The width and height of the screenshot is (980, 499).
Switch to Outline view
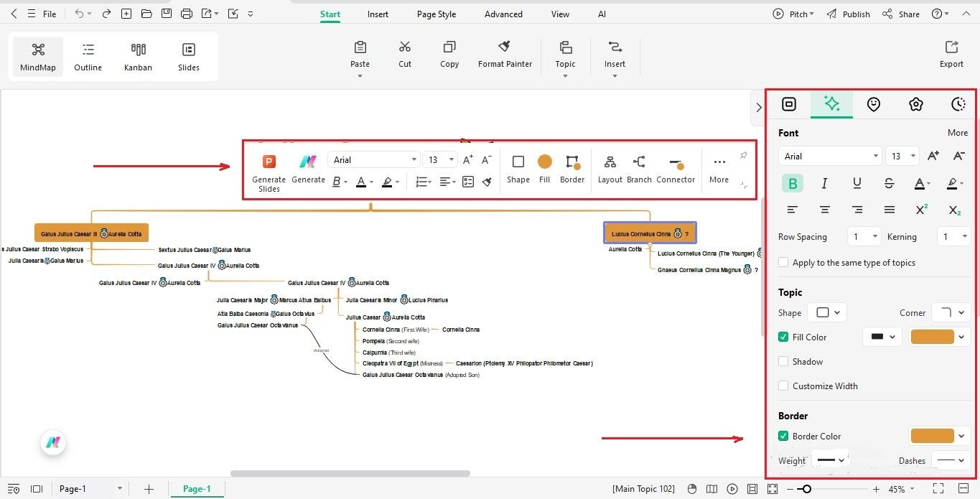click(x=88, y=57)
